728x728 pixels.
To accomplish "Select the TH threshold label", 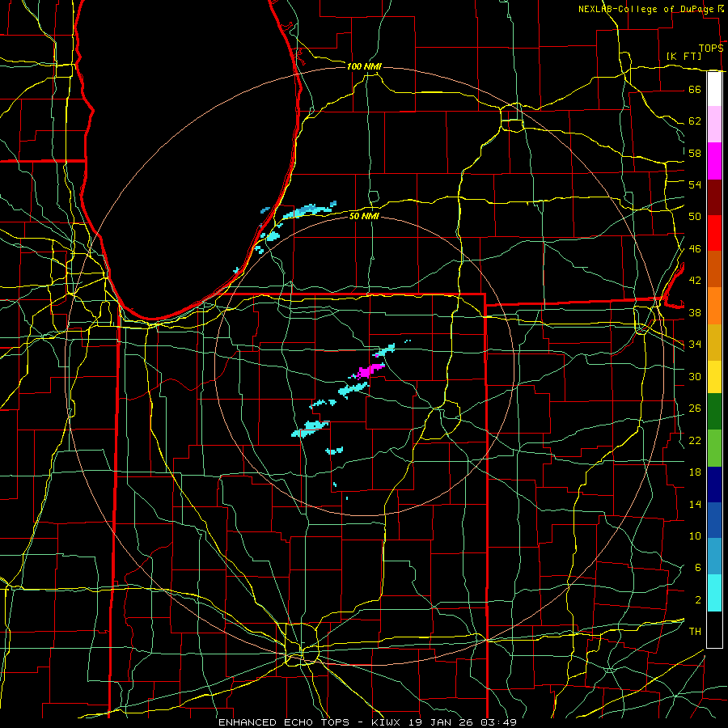I will pos(695,632).
